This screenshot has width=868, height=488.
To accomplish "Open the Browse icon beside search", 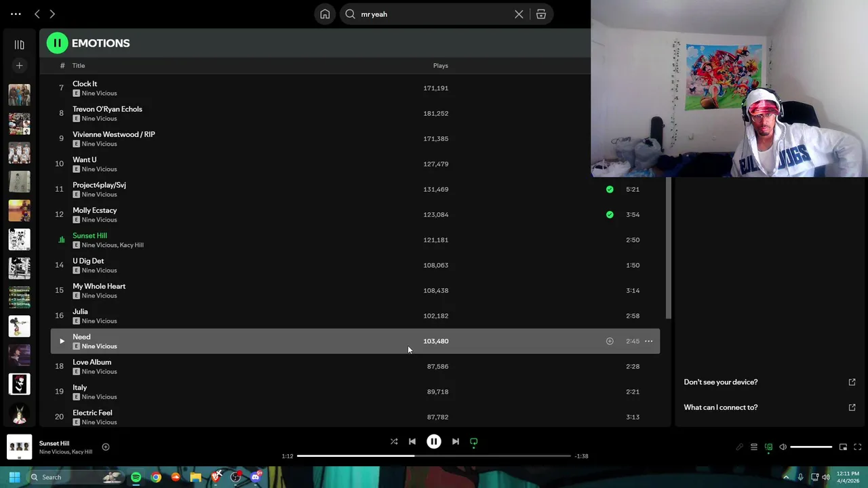I will (x=541, y=14).
